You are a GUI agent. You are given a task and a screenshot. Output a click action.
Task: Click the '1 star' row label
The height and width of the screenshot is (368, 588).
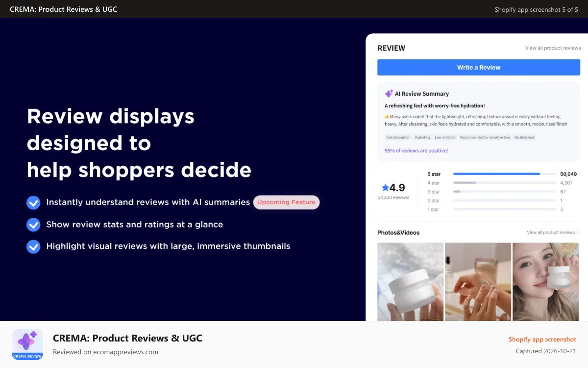433,210
